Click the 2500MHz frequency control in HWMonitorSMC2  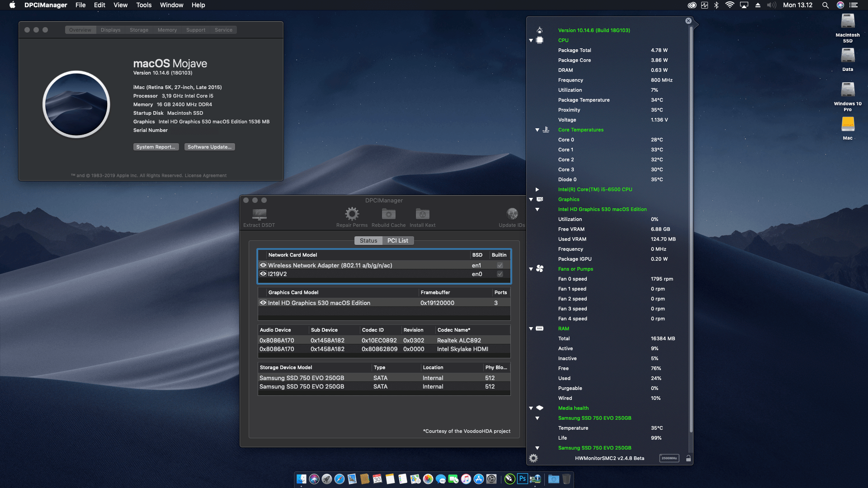point(669,458)
